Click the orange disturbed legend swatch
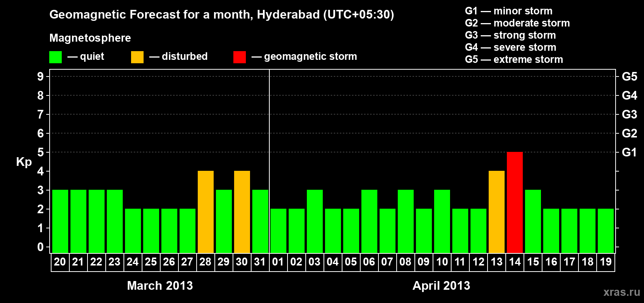644x303 pixels. point(137,57)
